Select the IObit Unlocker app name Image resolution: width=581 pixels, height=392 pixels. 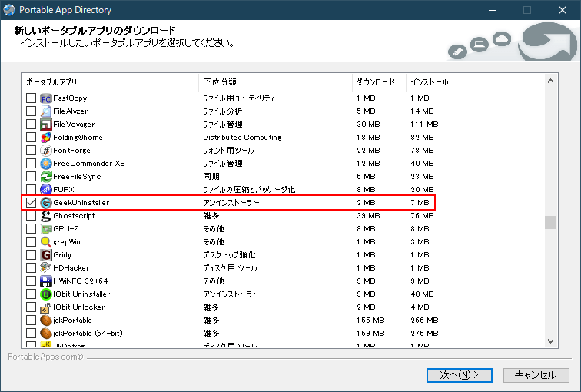[79, 307]
